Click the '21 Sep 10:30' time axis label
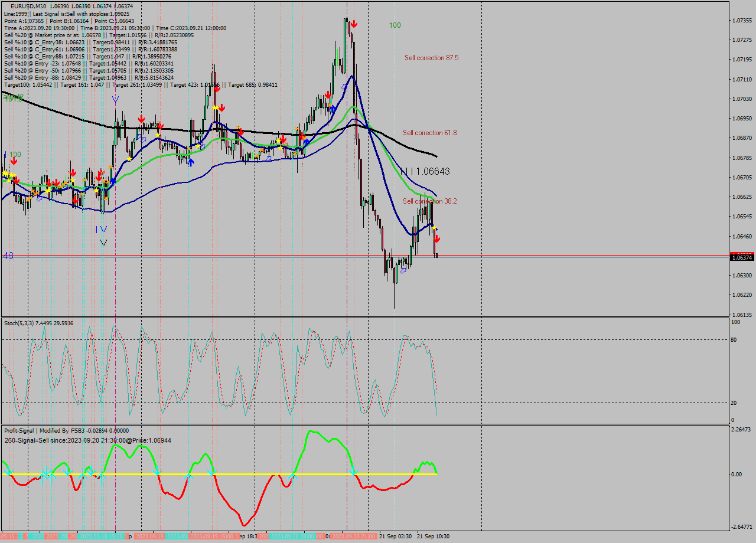 tap(434, 537)
